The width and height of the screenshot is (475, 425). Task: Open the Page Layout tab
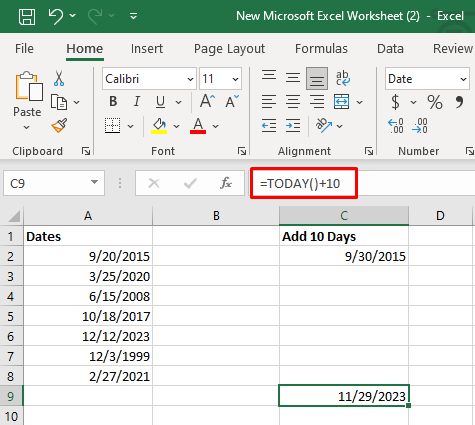(x=229, y=49)
